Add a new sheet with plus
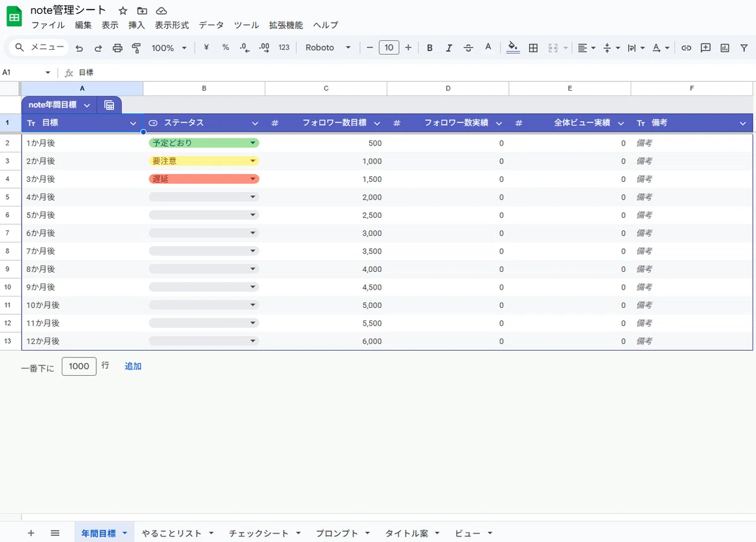Image resolution: width=756 pixels, height=542 pixels. [x=31, y=533]
